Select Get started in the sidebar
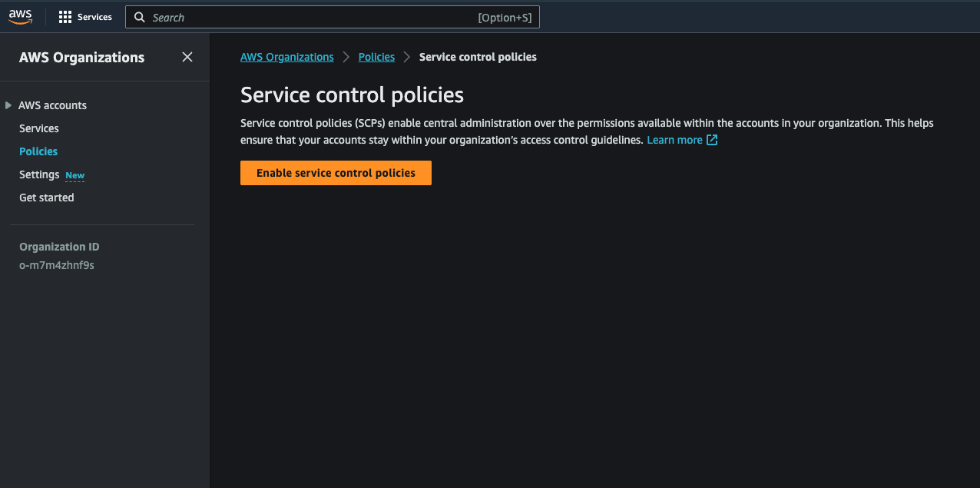The width and height of the screenshot is (980, 488). [x=47, y=198]
